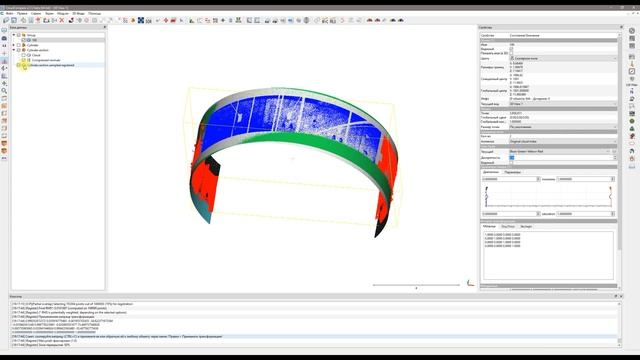640x360 pixels.
Task: Click the green circle plugin icon in right toolbar
Action: (632, 121)
